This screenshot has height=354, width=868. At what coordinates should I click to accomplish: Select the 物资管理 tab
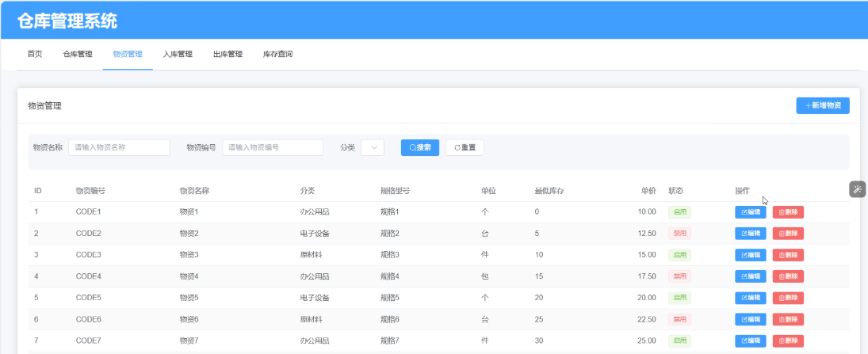coord(128,54)
